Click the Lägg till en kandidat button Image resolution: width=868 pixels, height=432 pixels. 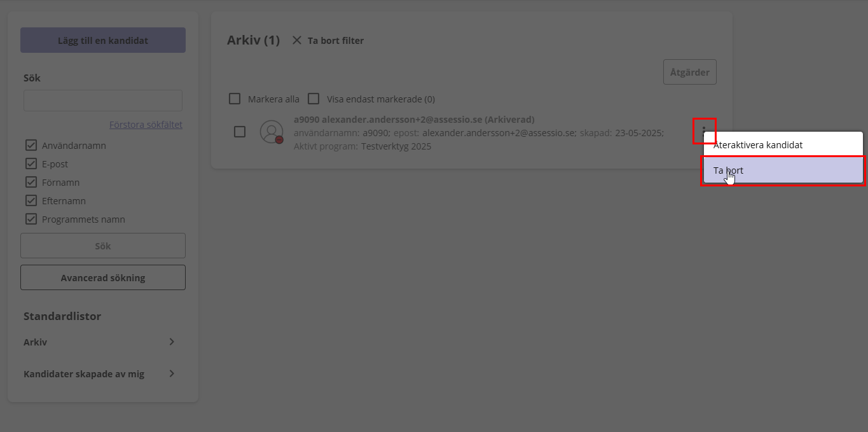pos(103,40)
